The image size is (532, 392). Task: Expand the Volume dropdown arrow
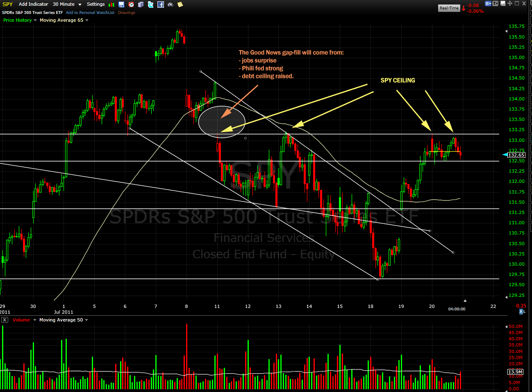pyautogui.click(x=35, y=320)
